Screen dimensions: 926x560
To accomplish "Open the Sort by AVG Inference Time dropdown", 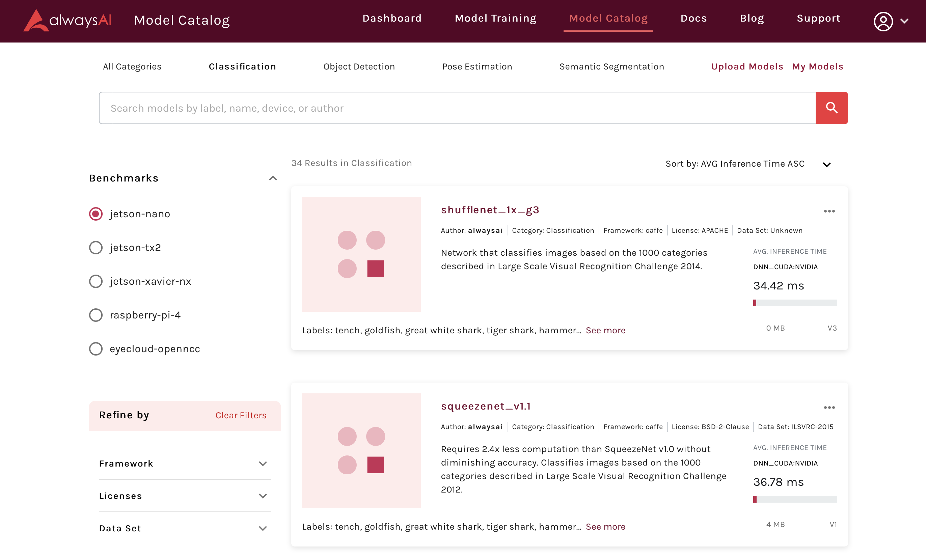I will [x=748, y=164].
